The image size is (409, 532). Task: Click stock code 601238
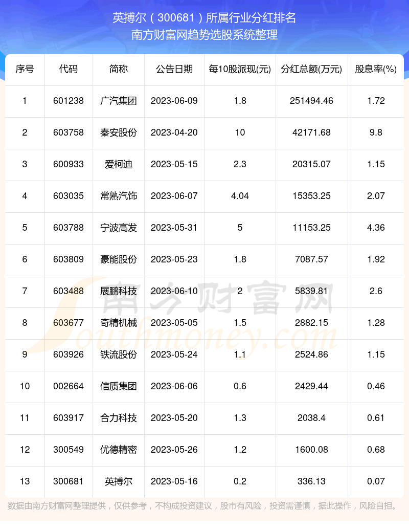68,101
